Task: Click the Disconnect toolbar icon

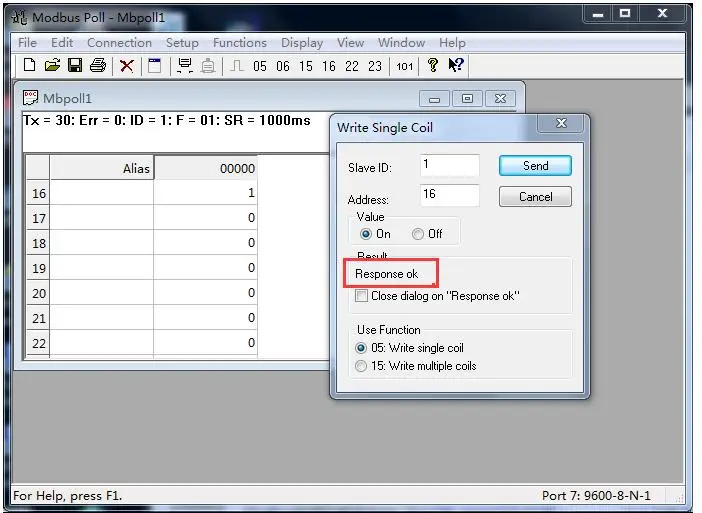Action: 208,66
